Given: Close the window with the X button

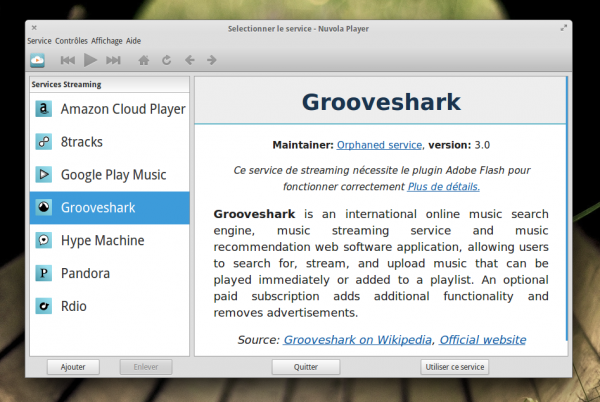Looking at the screenshot, I should click(x=34, y=28).
